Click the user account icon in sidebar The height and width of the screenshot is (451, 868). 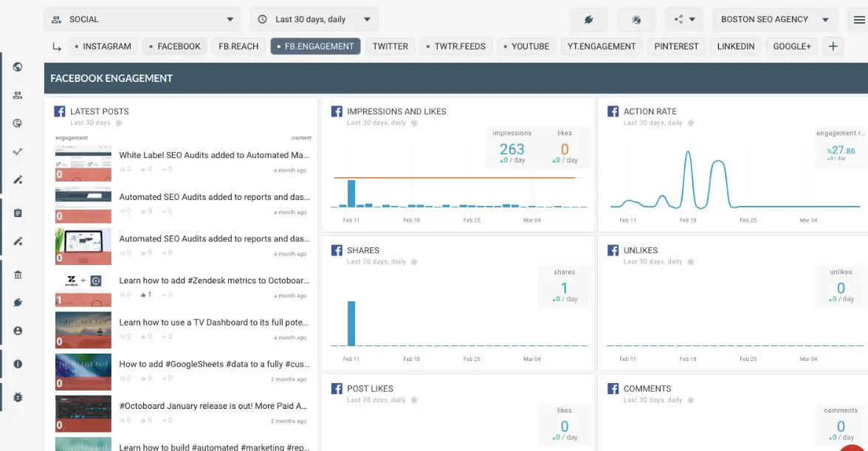[18, 331]
